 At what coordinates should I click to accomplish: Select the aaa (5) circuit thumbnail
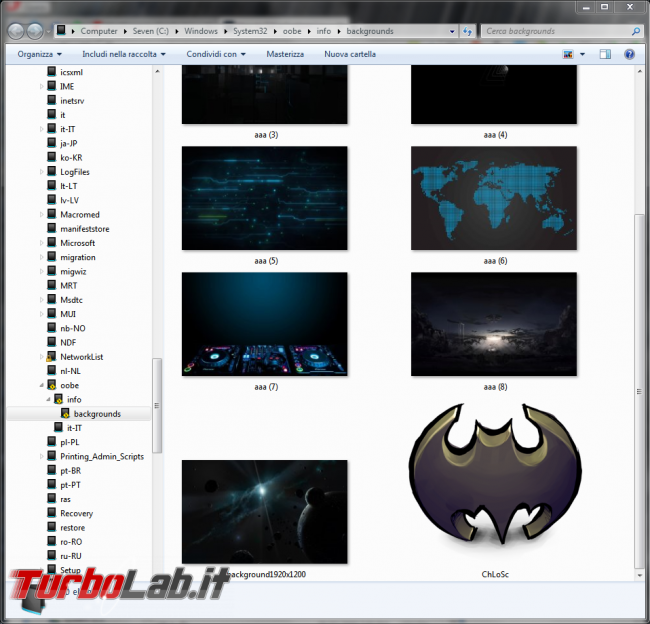coord(264,198)
